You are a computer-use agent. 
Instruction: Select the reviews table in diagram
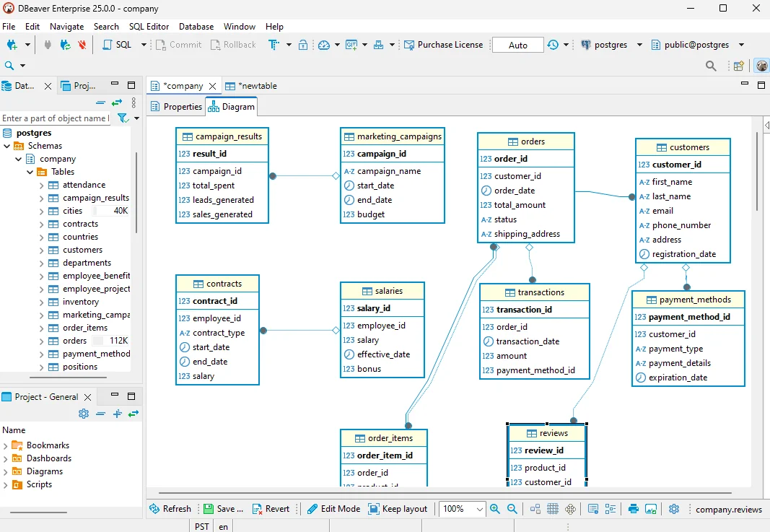(546, 433)
